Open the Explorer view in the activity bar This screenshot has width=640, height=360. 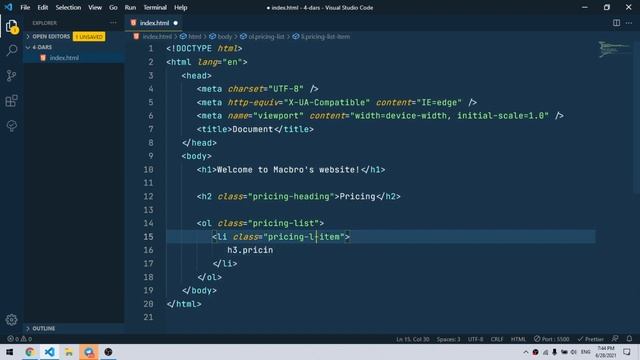pyautogui.click(x=12, y=26)
